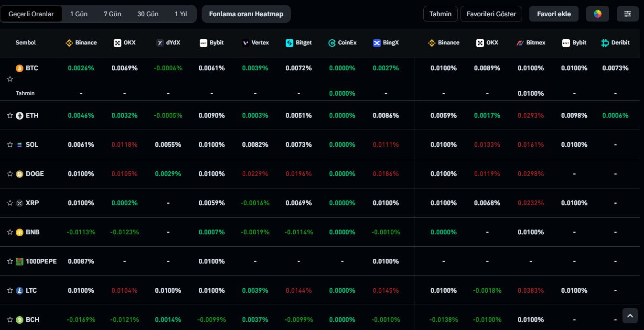
Task: Click the Litecoin coin icon
Action: click(x=20, y=291)
